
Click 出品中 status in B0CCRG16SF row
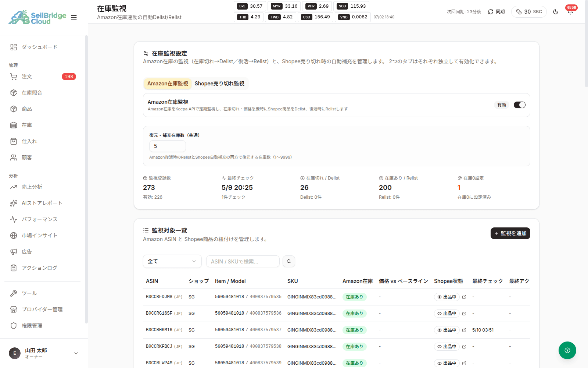click(447, 314)
